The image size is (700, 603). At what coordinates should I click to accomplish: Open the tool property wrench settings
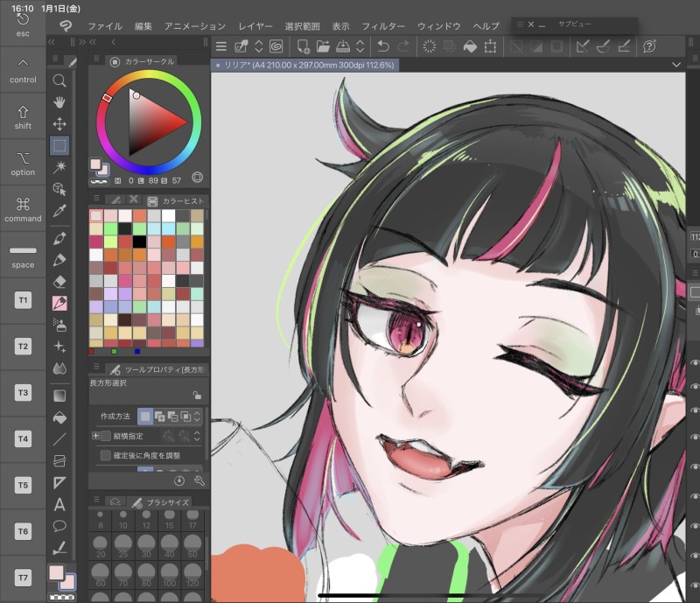click(x=199, y=480)
